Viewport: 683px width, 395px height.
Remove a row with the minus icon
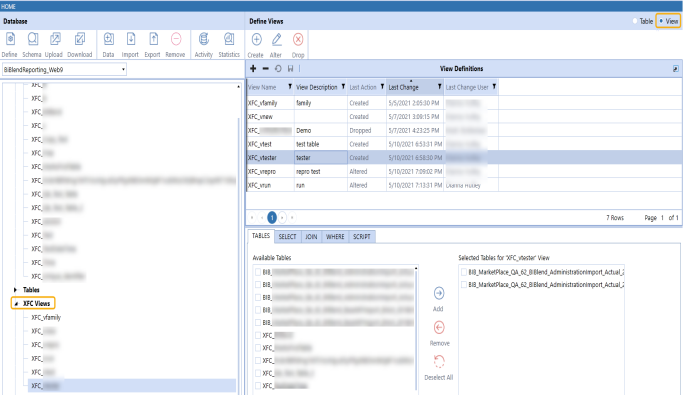(265, 68)
